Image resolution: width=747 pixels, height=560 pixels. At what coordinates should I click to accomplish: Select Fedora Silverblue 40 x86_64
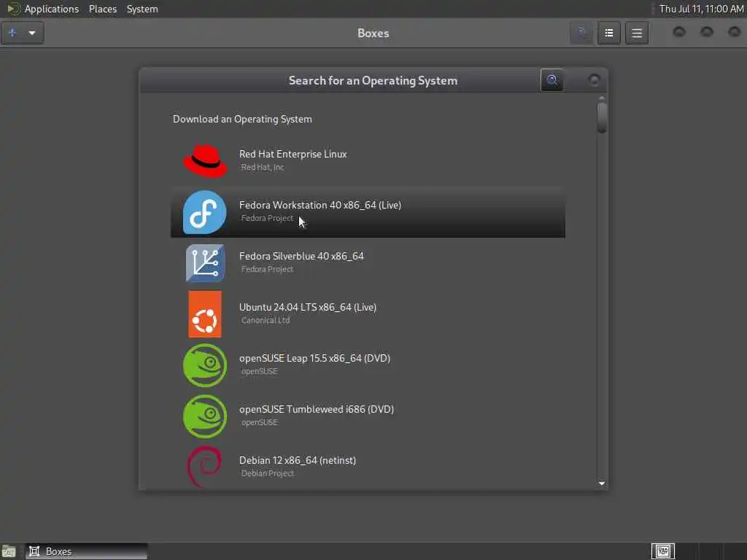[x=368, y=262]
